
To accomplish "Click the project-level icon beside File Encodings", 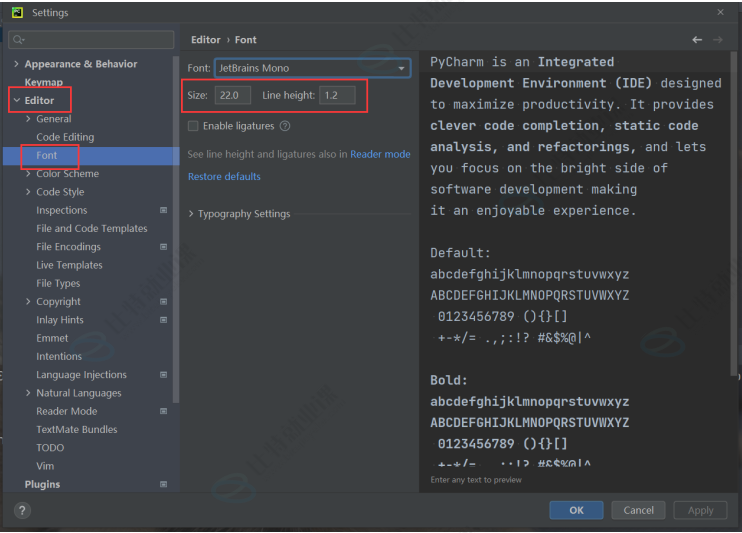I will click(x=163, y=247).
